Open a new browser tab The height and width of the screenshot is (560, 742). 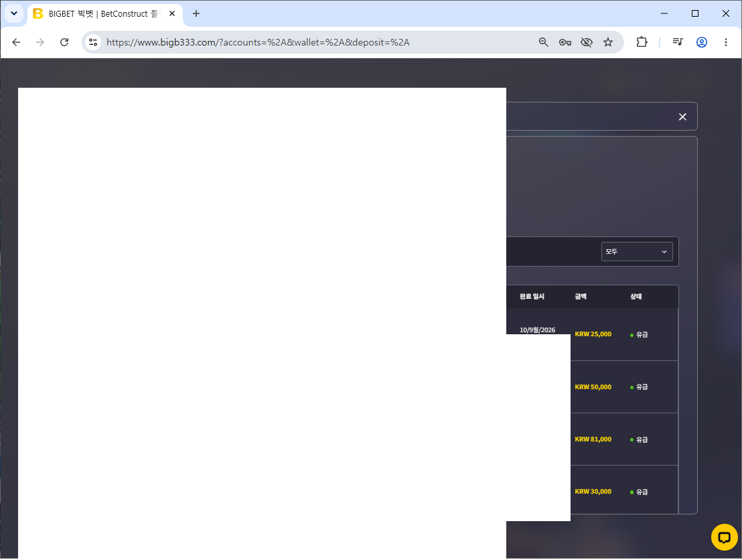pyautogui.click(x=196, y=13)
